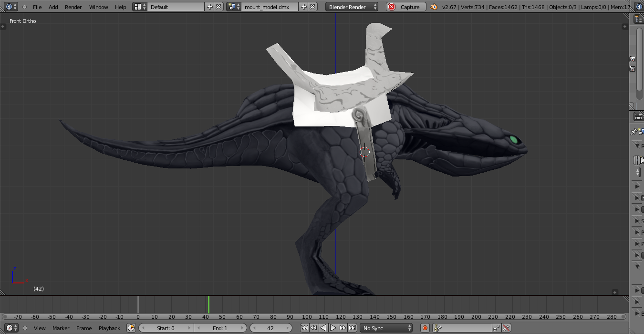The image size is (644, 334).
Task: Open the scene browser icon
Action: point(233,7)
